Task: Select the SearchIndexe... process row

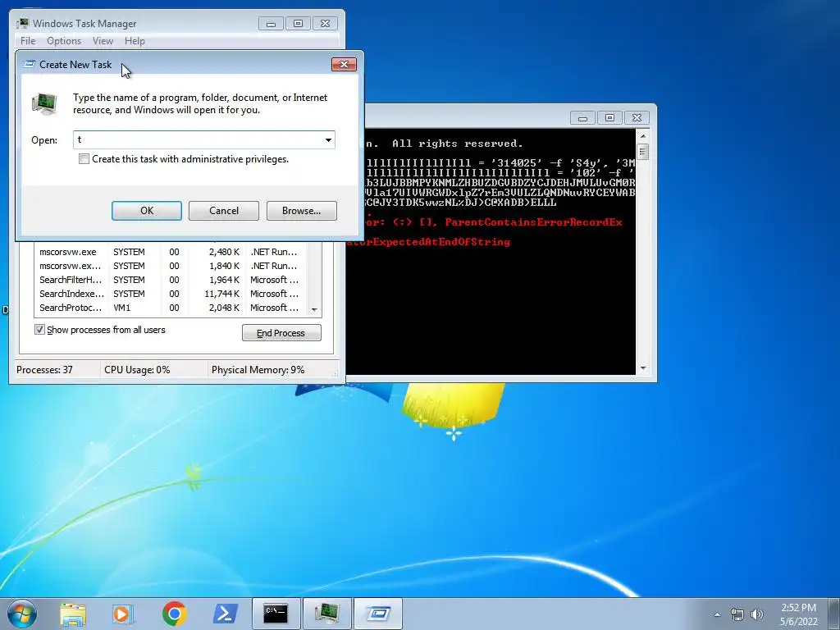Action: [x=171, y=294]
